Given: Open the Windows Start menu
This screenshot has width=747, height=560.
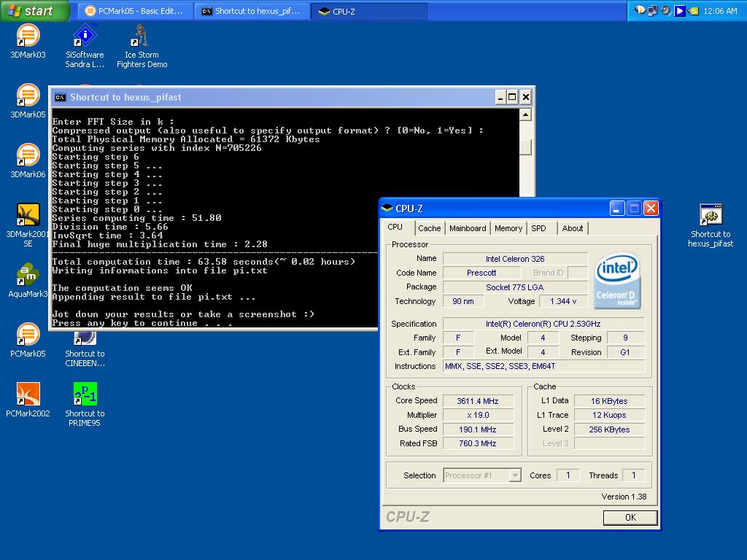Looking at the screenshot, I should [34, 10].
